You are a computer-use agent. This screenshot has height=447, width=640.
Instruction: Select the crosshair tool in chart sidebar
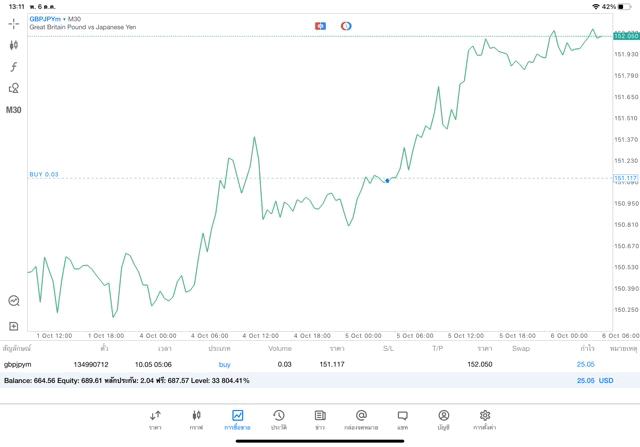[14, 23]
